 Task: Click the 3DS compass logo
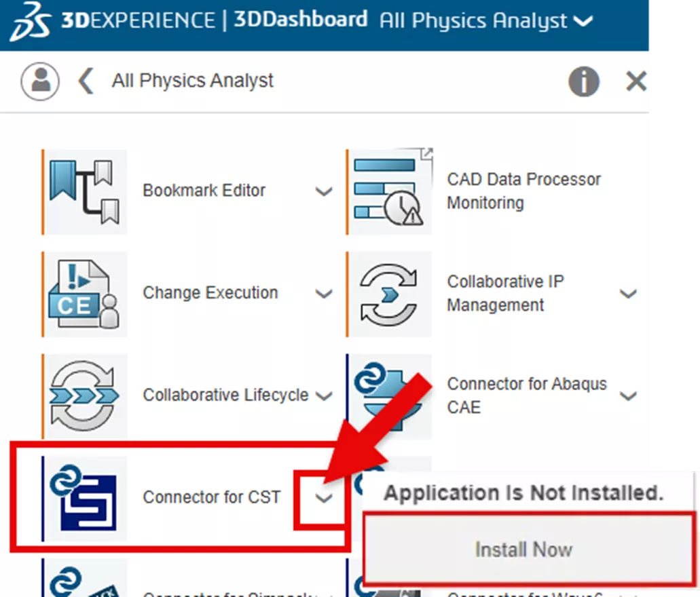pos(30,20)
